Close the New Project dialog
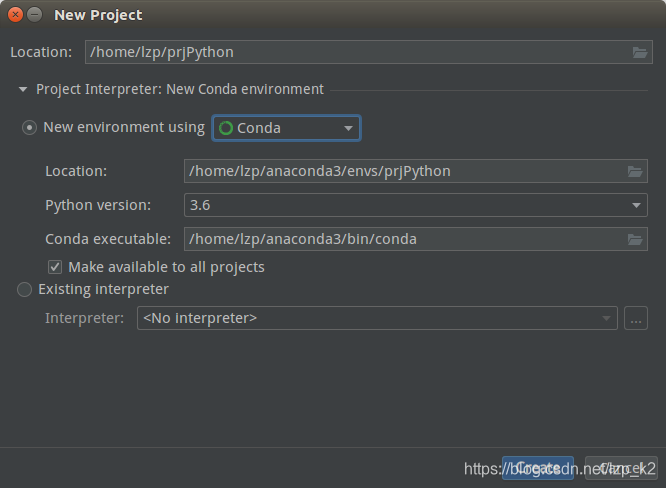 (15, 15)
